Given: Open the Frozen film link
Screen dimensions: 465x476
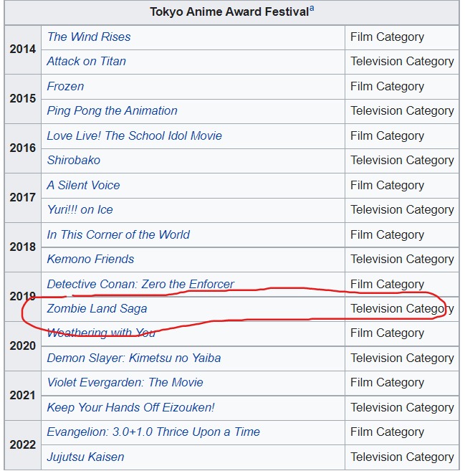Looking at the screenshot, I should tap(65, 87).
